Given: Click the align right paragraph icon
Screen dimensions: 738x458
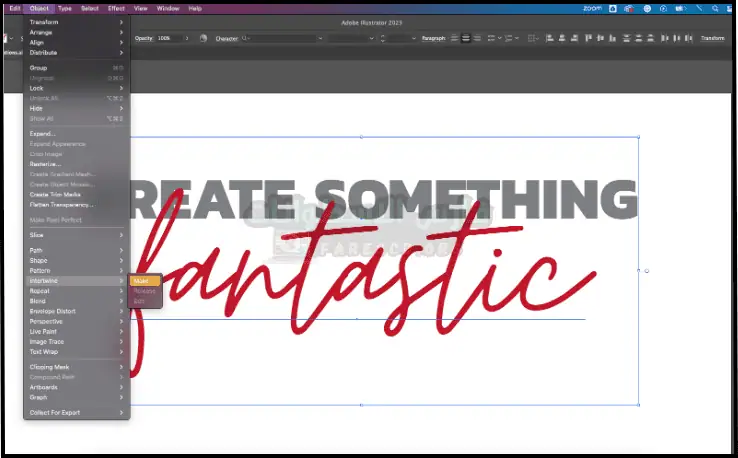Looking at the screenshot, I should click(x=478, y=38).
